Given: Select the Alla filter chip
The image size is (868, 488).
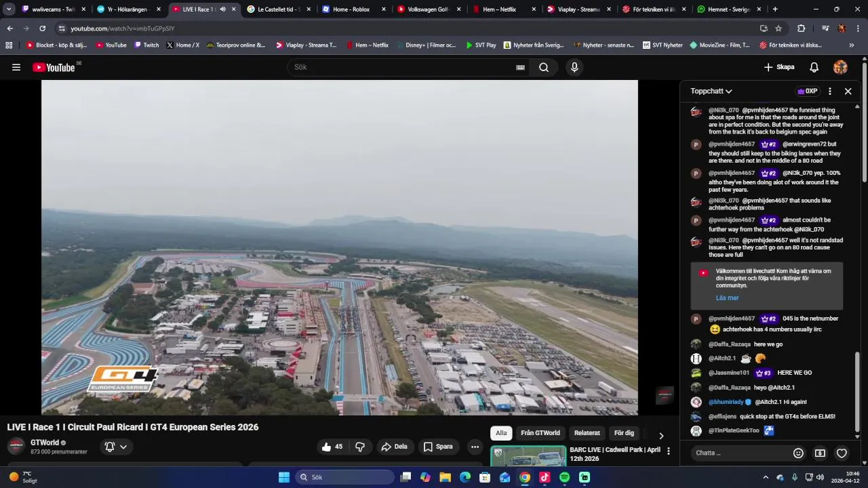Looking at the screenshot, I should pos(501,433).
